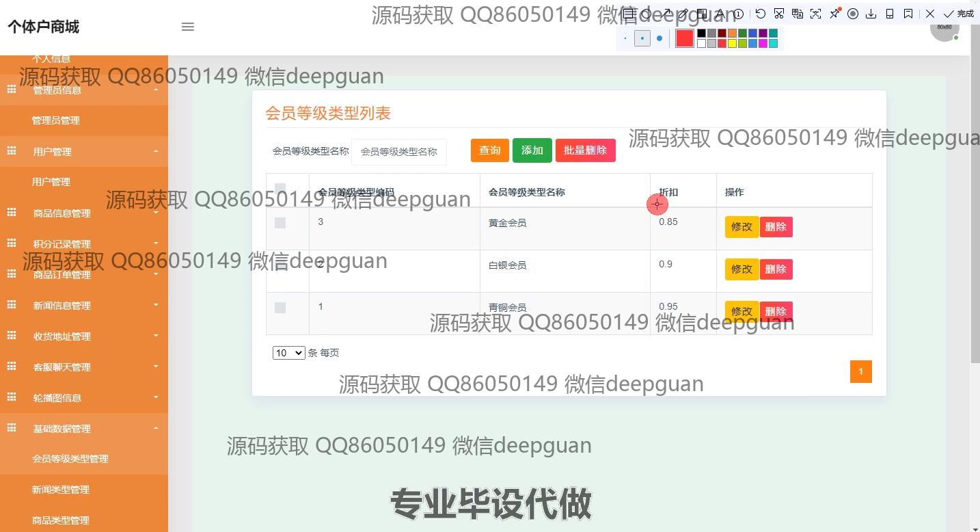
Task: Click 删除 button for 白银会员 row
Action: (x=776, y=269)
